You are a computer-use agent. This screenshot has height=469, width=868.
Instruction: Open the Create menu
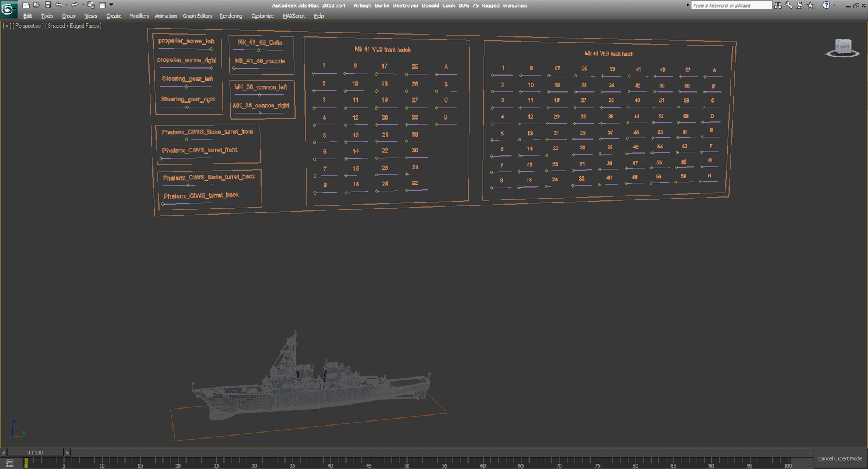click(114, 16)
